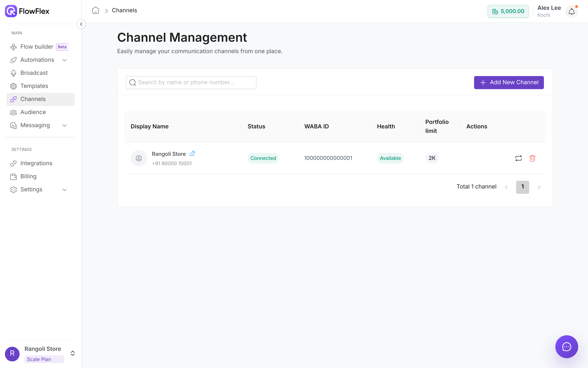Click the Beta tag beside Flow builder
This screenshot has height=368, width=588.
click(x=62, y=47)
